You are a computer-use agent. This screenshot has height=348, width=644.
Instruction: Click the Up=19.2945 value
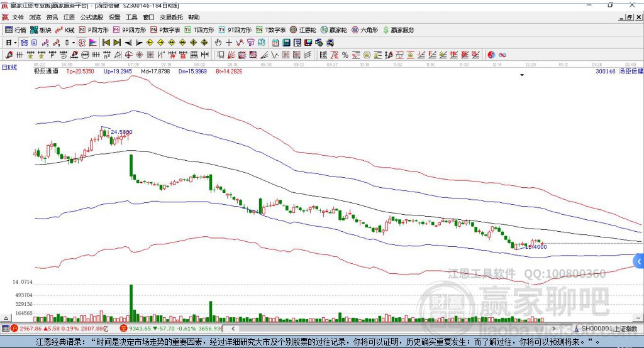(118, 71)
